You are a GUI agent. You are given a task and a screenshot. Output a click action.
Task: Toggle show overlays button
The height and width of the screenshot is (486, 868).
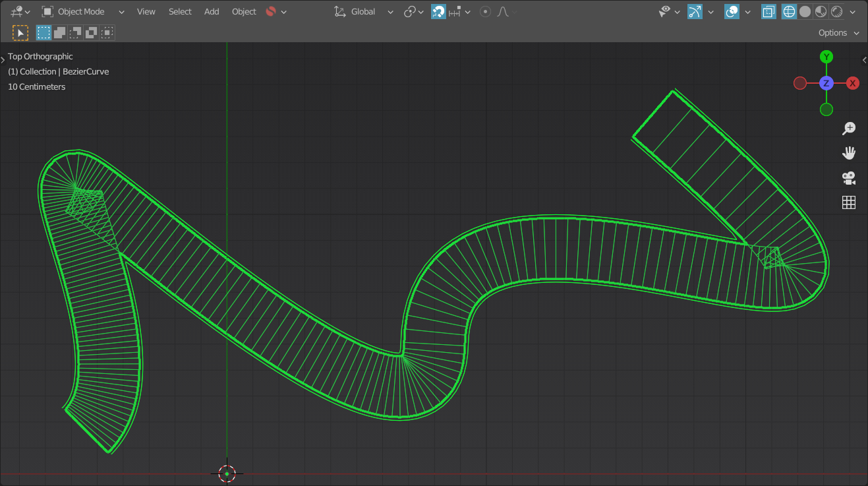coord(732,12)
